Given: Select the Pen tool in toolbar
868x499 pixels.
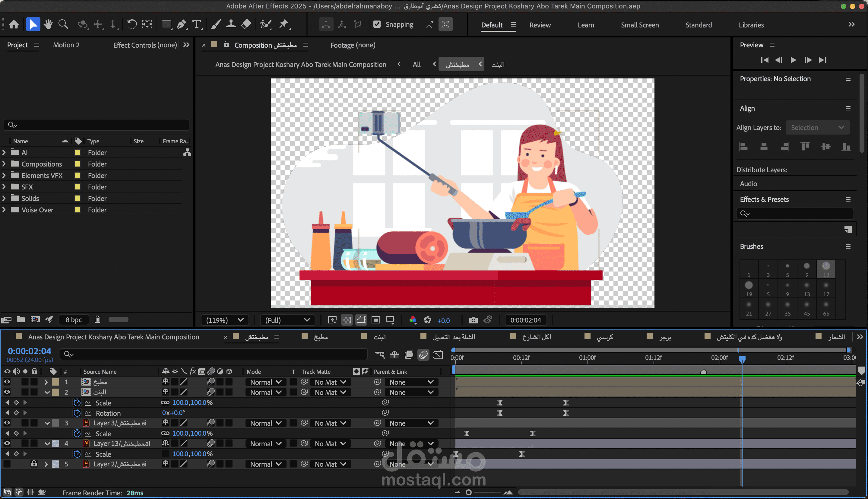Looking at the screenshot, I should [x=181, y=24].
